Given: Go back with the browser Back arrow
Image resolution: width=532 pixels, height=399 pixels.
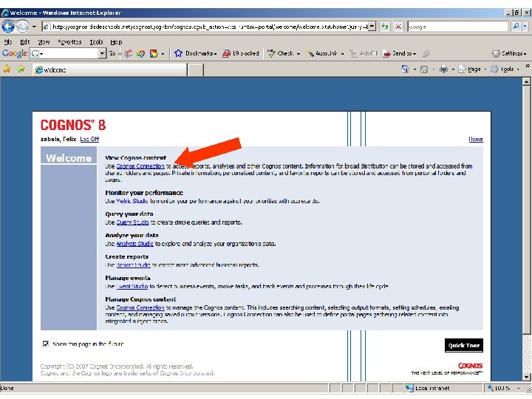Looking at the screenshot, I should (x=8, y=27).
